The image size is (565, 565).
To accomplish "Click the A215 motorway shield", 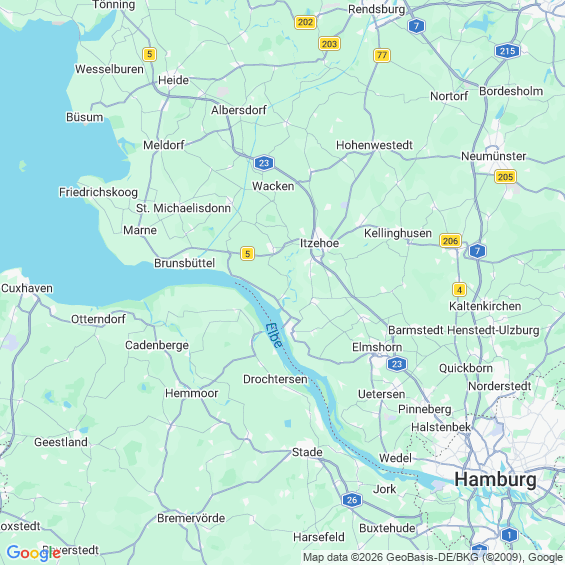I will click(507, 51).
